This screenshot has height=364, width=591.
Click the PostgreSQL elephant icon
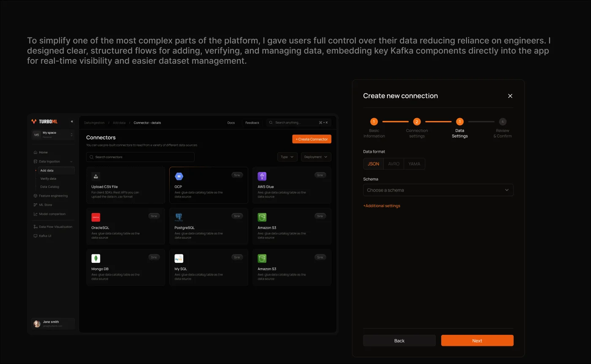pyautogui.click(x=179, y=217)
